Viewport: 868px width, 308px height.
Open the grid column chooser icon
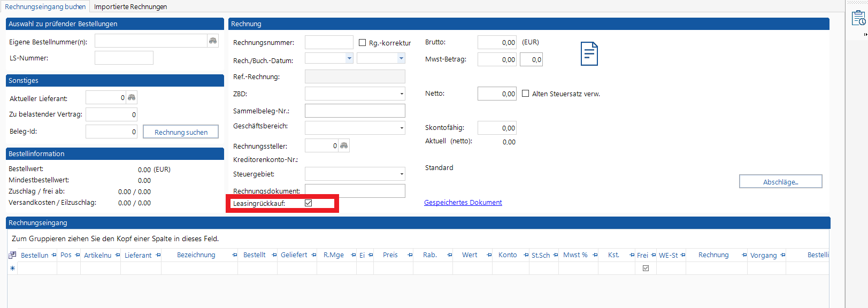12,255
